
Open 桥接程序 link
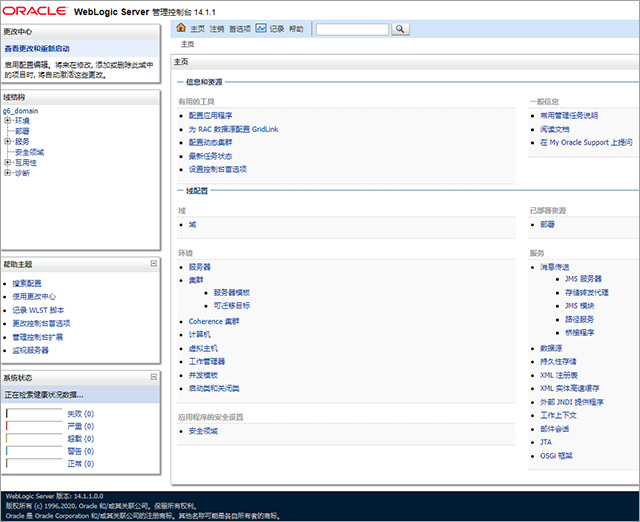tap(580, 333)
